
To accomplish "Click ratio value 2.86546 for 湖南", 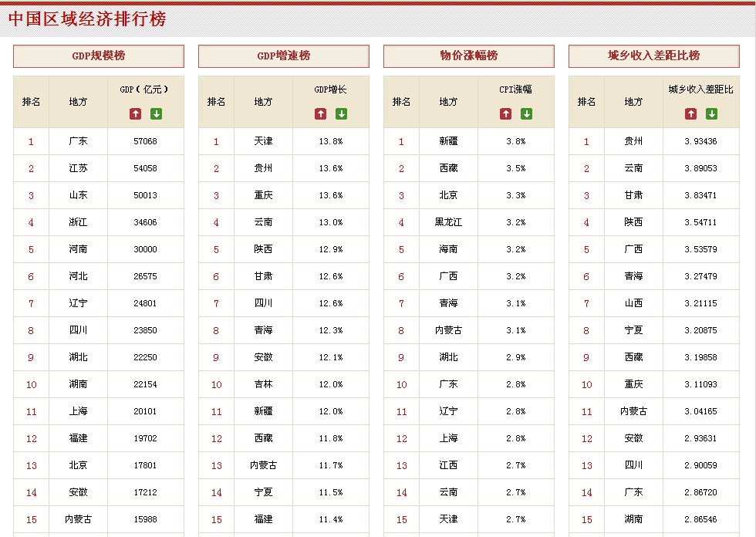I will pyautogui.click(x=700, y=519).
